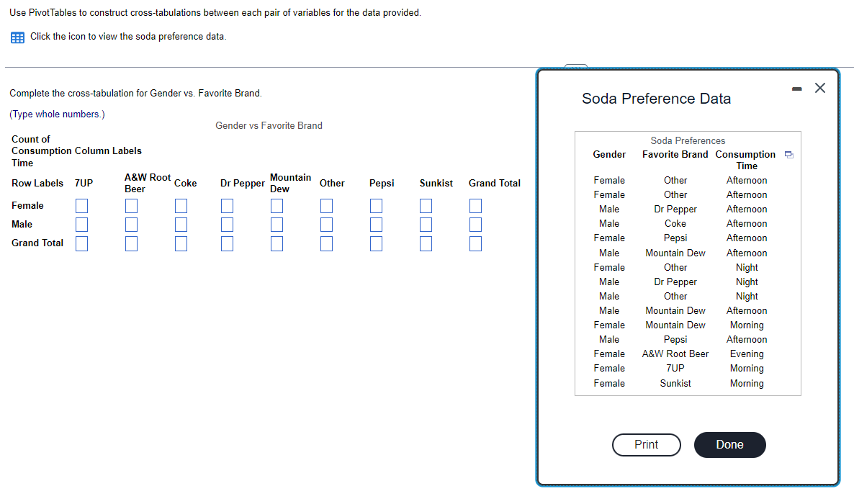Click the Female A&W Root Beer cell
The height and width of the screenshot is (504, 854).
click(130, 206)
